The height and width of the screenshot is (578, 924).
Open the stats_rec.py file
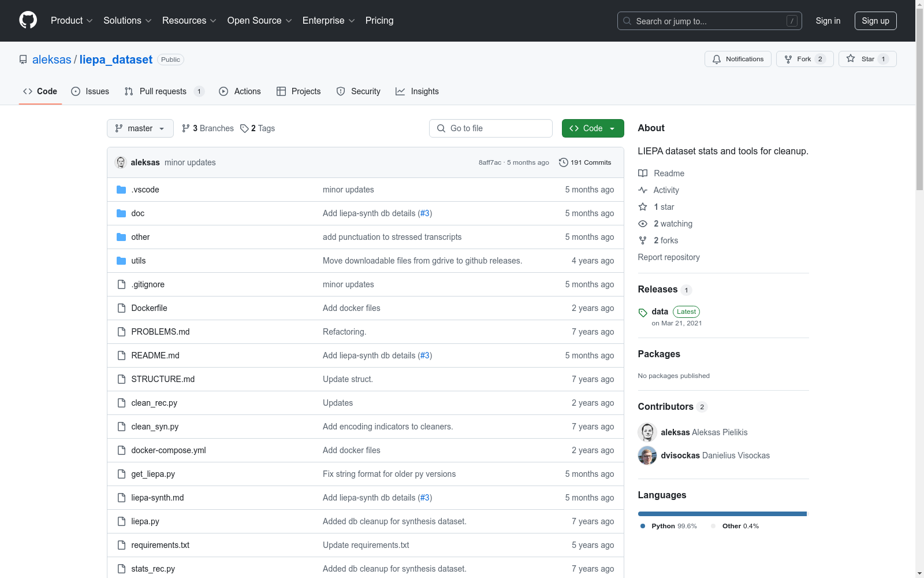153,569
